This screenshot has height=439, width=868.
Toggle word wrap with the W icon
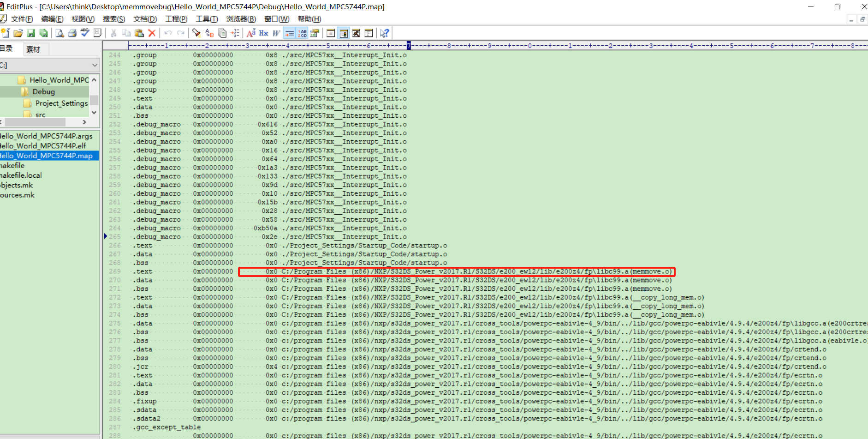click(x=275, y=33)
